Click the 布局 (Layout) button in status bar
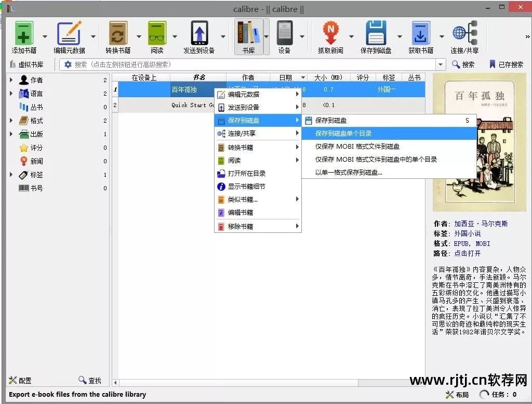The image size is (532, 404). [x=457, y=395]
